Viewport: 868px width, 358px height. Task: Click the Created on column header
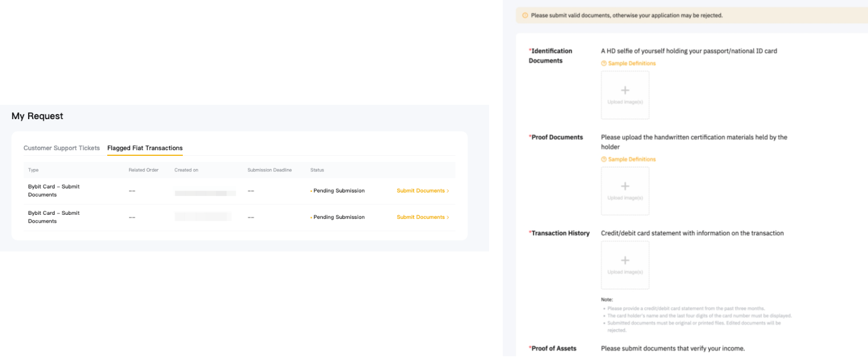[x=186, y=170]
